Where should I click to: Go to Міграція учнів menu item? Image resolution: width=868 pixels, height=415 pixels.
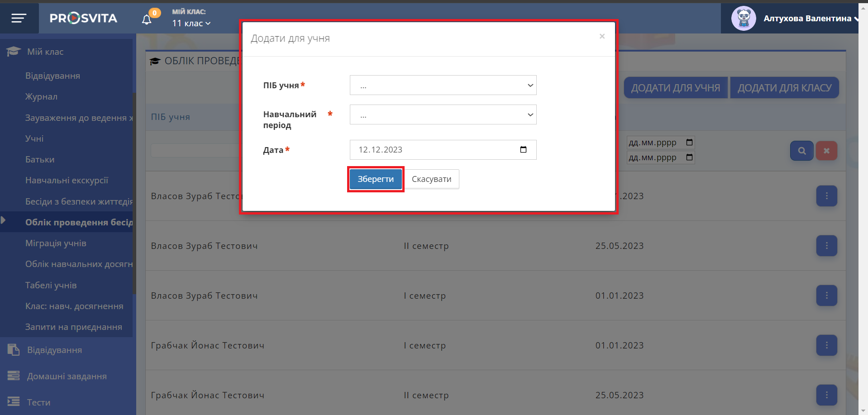(56, 243)
